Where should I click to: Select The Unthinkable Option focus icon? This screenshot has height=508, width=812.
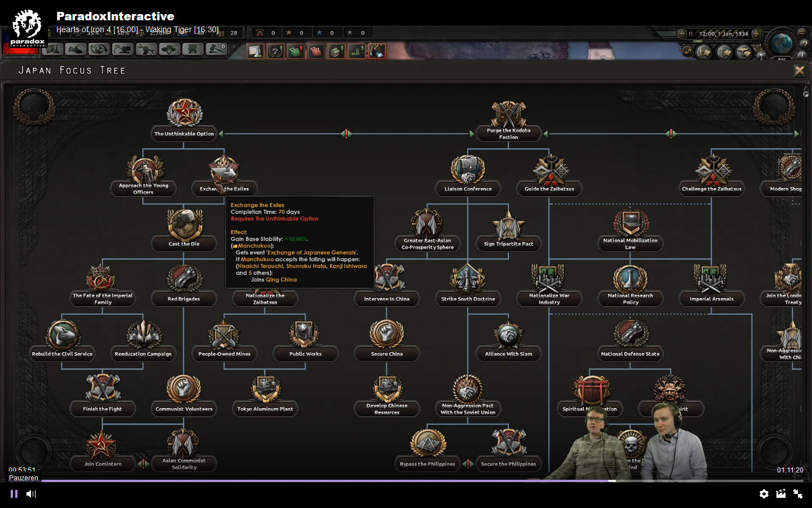(184, 113)
